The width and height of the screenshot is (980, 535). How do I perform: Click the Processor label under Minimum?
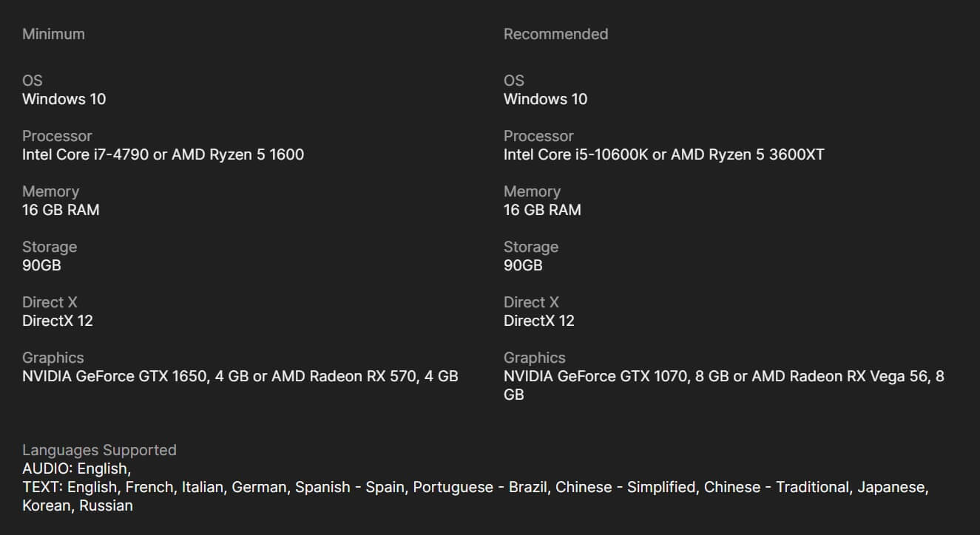coord(57,136)
